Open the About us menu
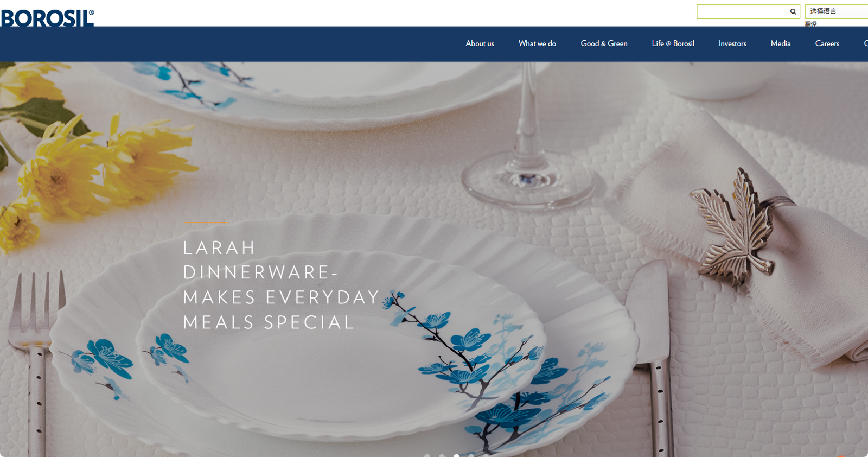Screen dimensions: 868x457 tap(480, 43)
